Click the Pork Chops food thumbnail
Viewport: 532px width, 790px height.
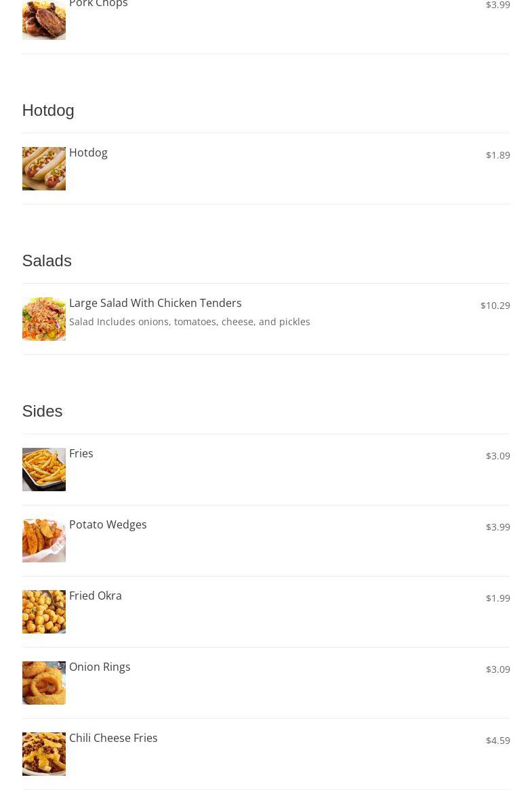(x=43, y=20)
